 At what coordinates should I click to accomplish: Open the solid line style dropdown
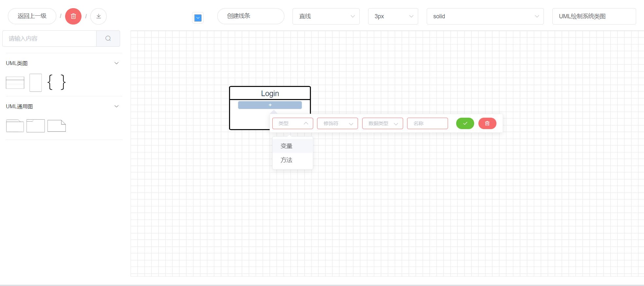pyautogui.click(x=485, y=16)
